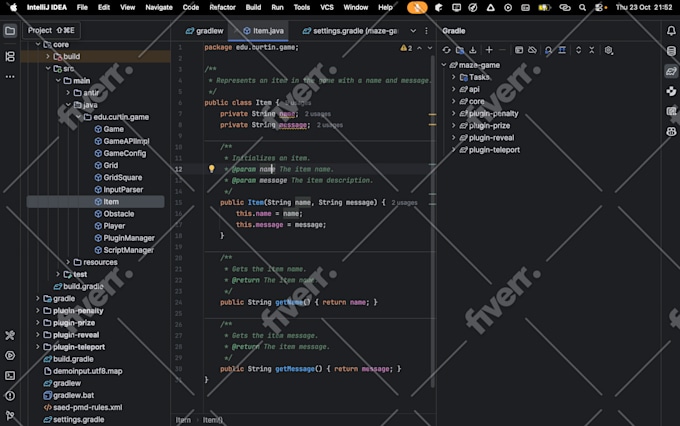Open the Apple menu
The image size is (680, 426).
13,7
